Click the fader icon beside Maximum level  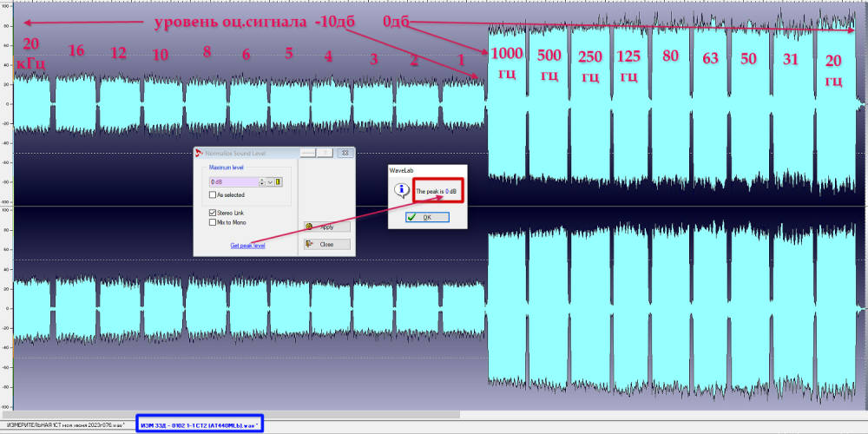(x=279, y=181)
